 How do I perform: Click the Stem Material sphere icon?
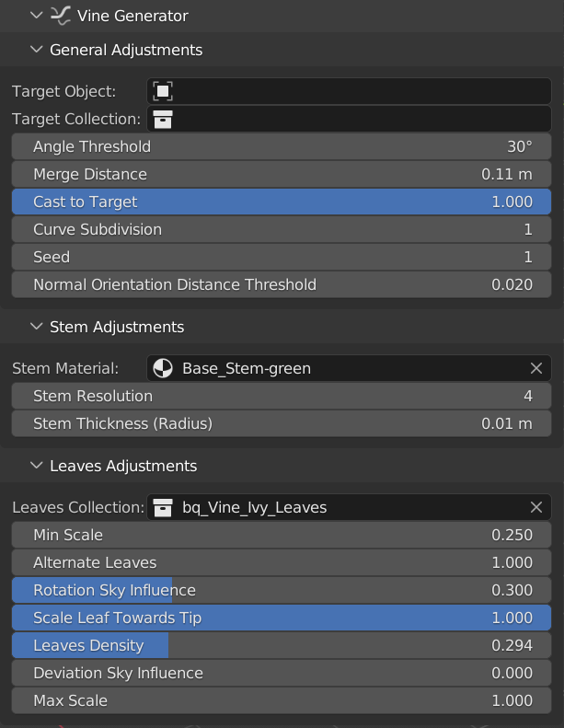coord(162,368)
